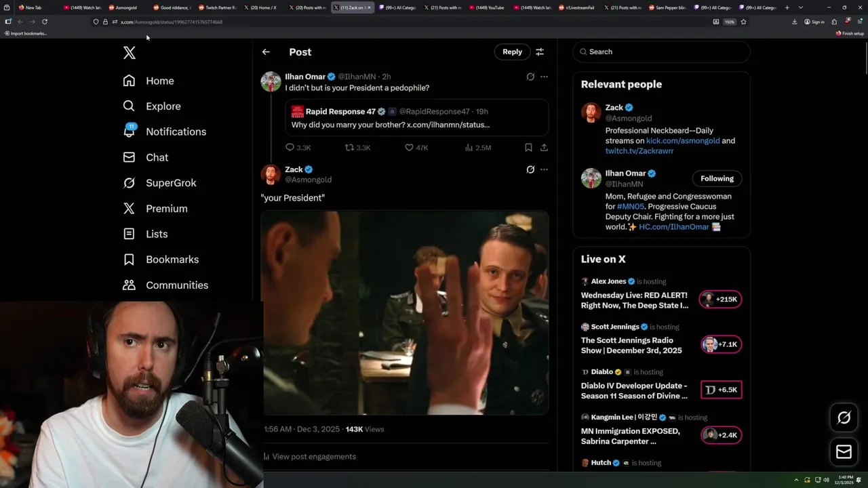
Task: Open floating messages envelope button
Action: pyautogui.click(x=844, y=452)
